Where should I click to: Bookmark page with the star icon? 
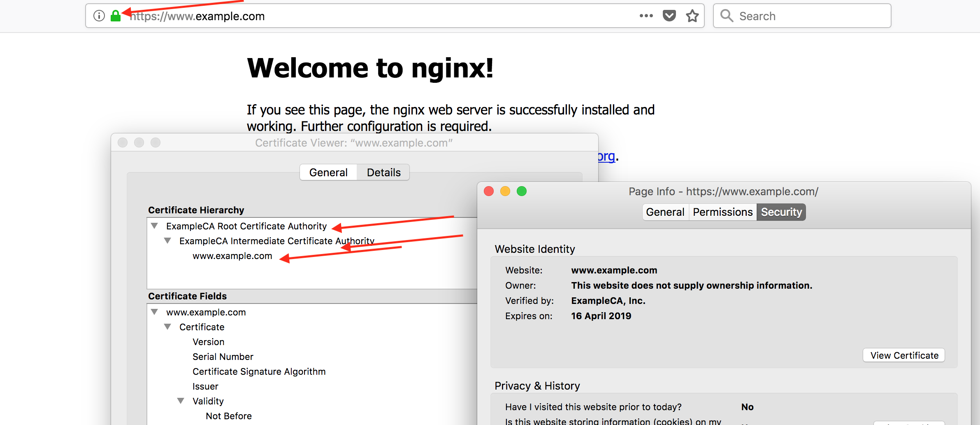tap(692, 16)
